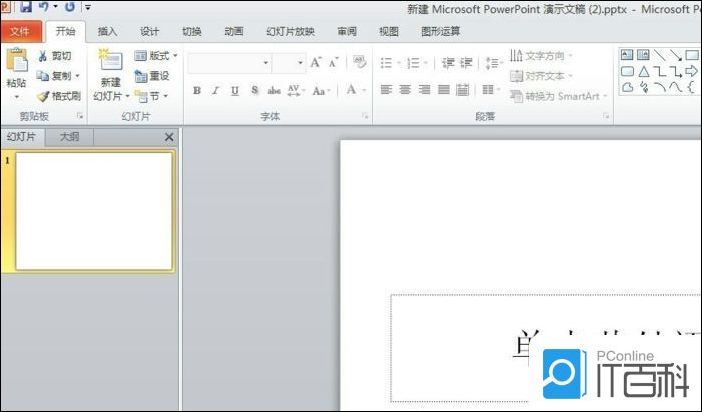Open font dialog launcher in 字体 group

(x=365, y=116)
